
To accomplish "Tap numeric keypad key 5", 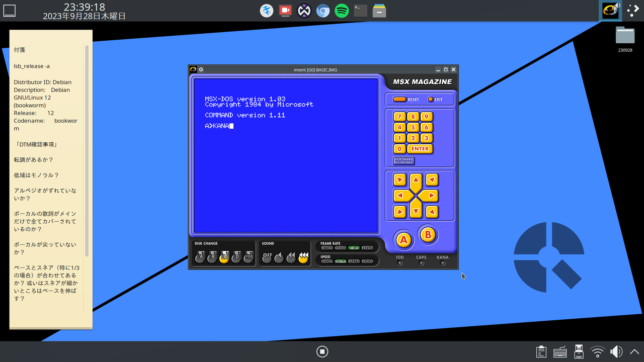I will [x=413, y=127].
